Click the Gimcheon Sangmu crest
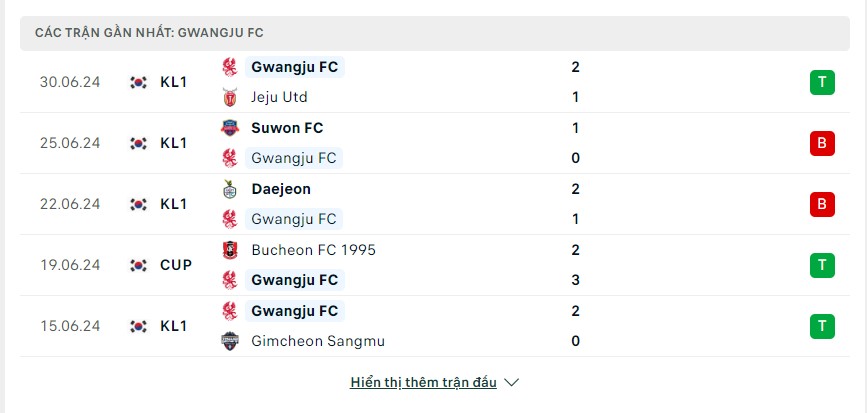The width and height of the screenshot is (867, 413). click(229, 341)
